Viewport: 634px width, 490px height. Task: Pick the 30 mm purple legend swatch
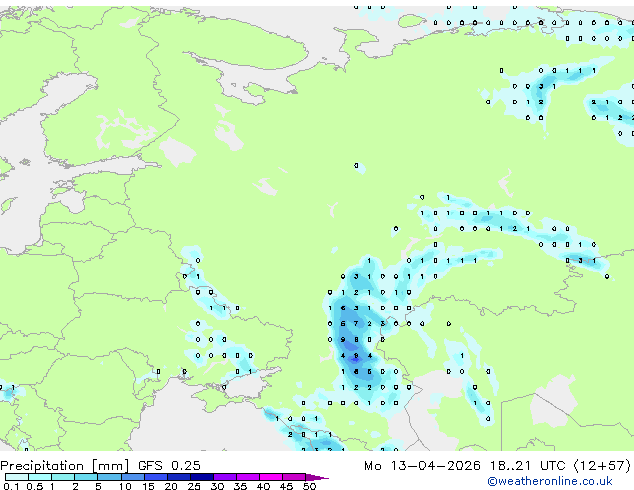[x=225, y=477]
